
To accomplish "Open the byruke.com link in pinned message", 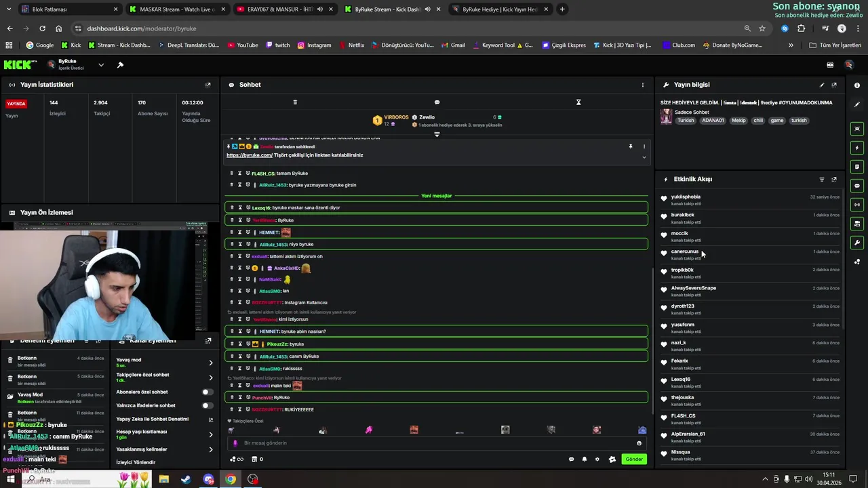I will 250,155.
